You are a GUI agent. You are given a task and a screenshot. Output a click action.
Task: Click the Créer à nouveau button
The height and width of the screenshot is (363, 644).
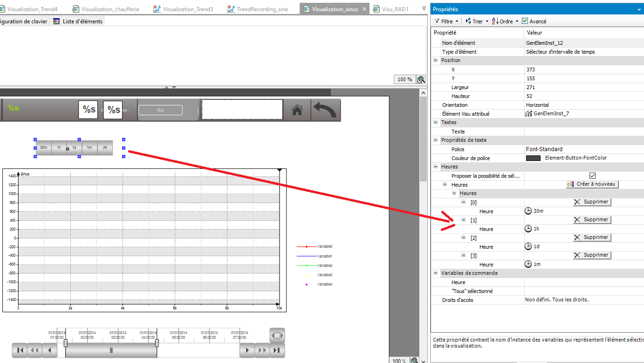coord(592,184)
